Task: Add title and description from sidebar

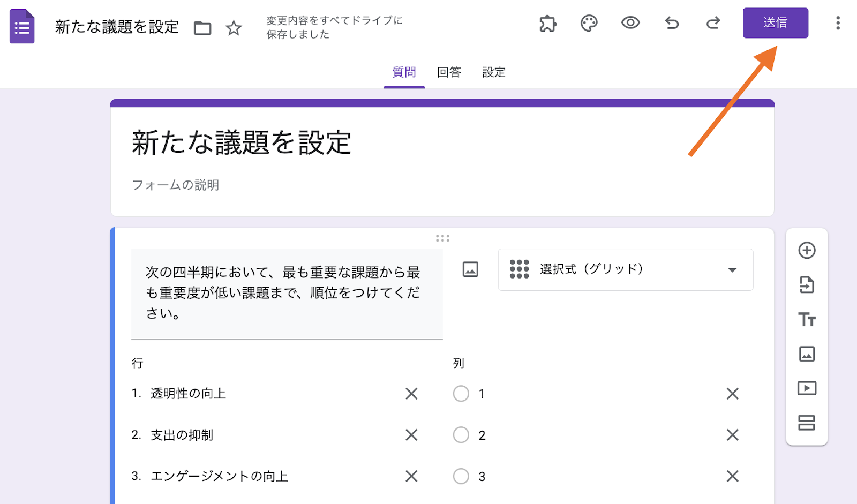Action: (x=807, y=320)
